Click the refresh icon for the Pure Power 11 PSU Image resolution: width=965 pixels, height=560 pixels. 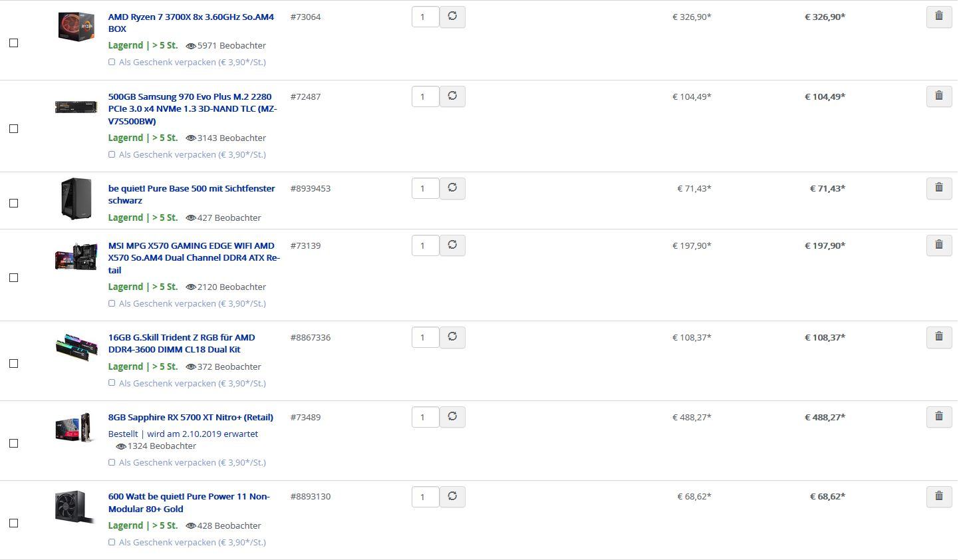(452, 496)
